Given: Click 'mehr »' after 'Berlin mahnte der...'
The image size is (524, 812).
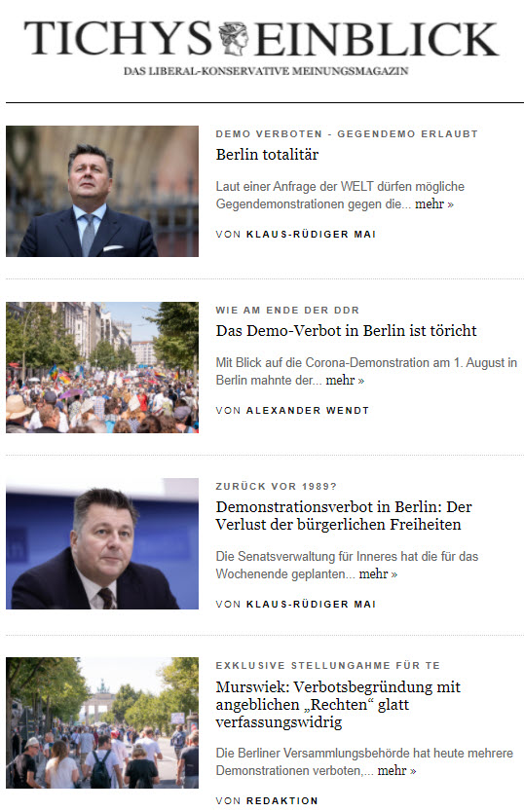Looking at the screenshot, I should point(345,380).
